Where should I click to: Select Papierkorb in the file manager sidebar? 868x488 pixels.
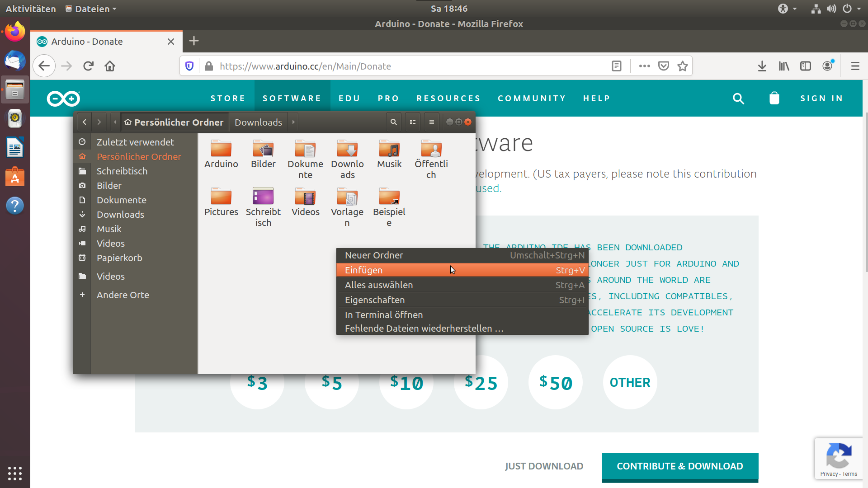[x=136, y=258]
